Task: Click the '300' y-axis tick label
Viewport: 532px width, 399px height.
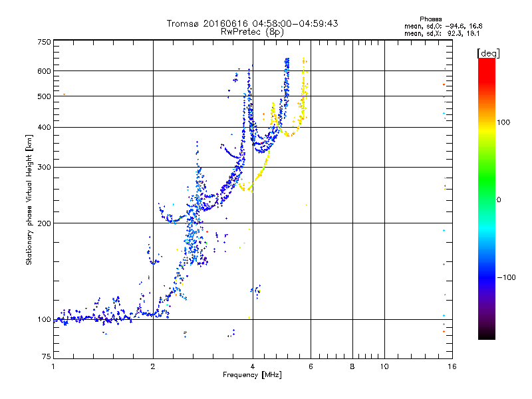Action: coord(44,167)
